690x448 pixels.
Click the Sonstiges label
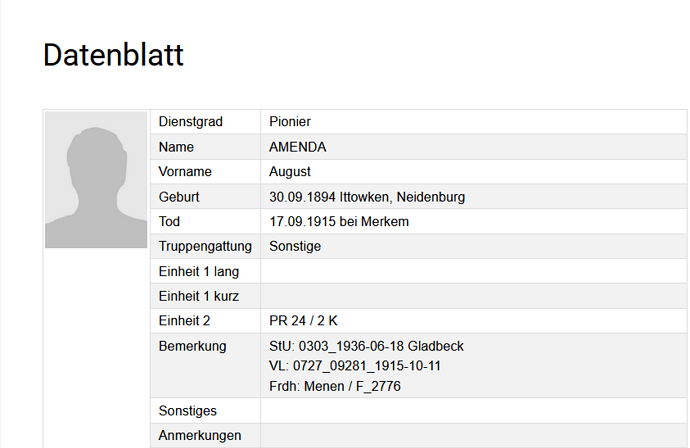(x=187, y=411)
